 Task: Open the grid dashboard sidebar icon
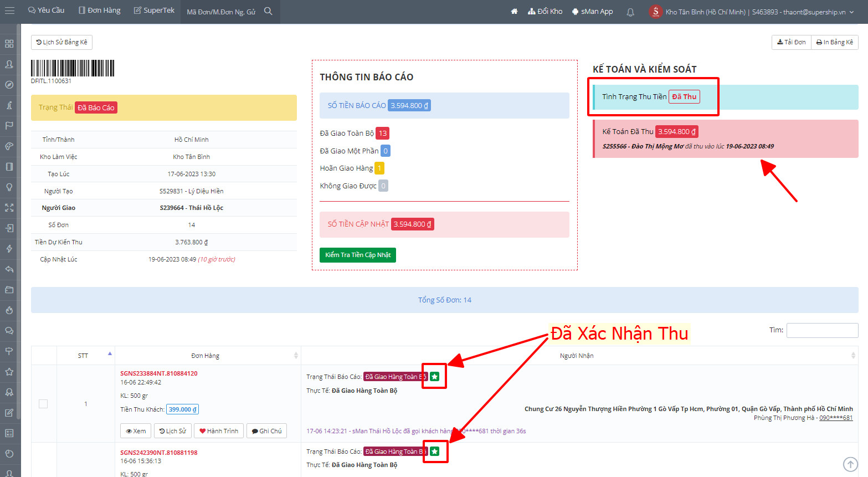(9, 44)
